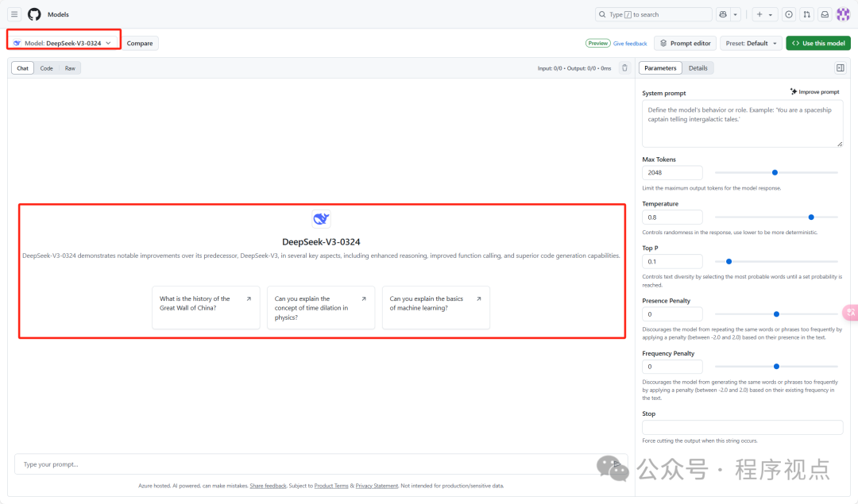Adjust the Frequency Penalty slider
Viewport: 858px width, 504px height.
pos(776,367)
